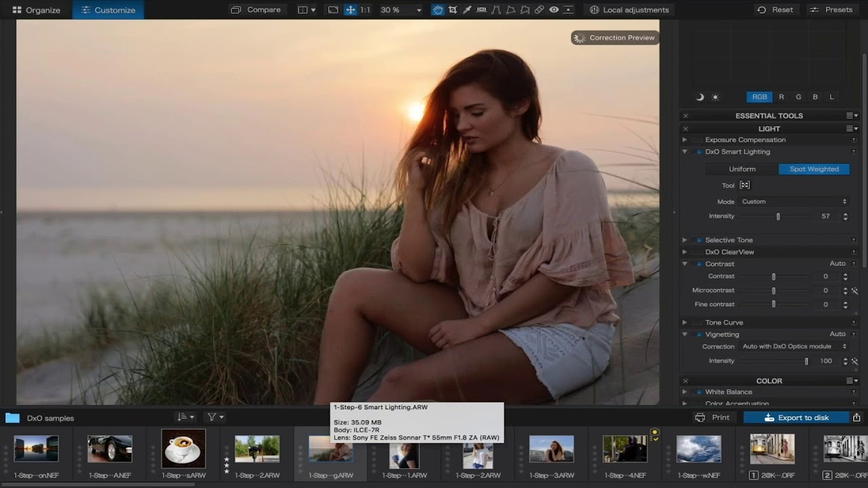This screenshot has width=868, height=488.
Task: Switch histogram to the R channel
Action: click(x=781, y=96)
